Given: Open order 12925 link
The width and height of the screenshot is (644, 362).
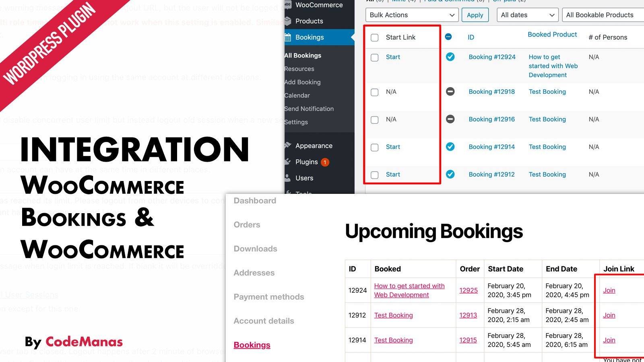Looking at the screenshot, I should [x=469, y=290].
